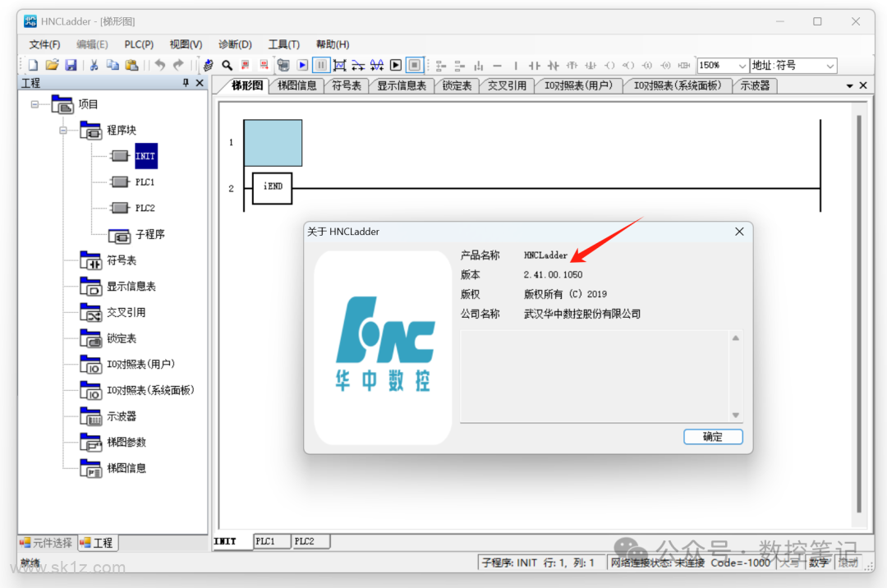Click the Undo arrow icon
This screenshot has height=588, width=887.
coord(160,66)
